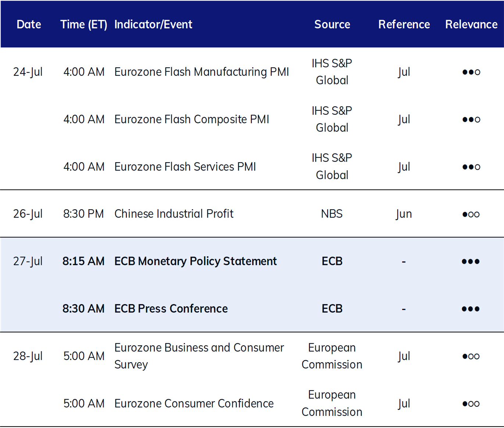Click the Relevance column header
The image size is (504, 428).
point(471,24)
